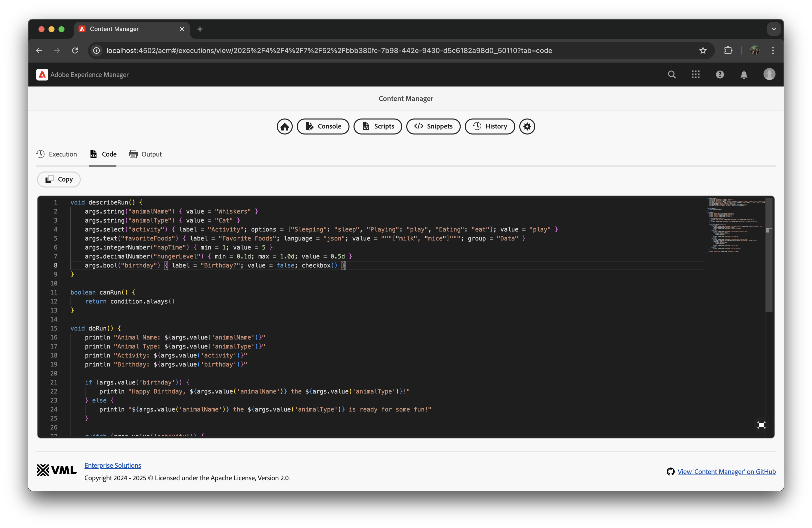Open the AEM help icon
This screenshot has height=528, width=812.
pos(720,74)
